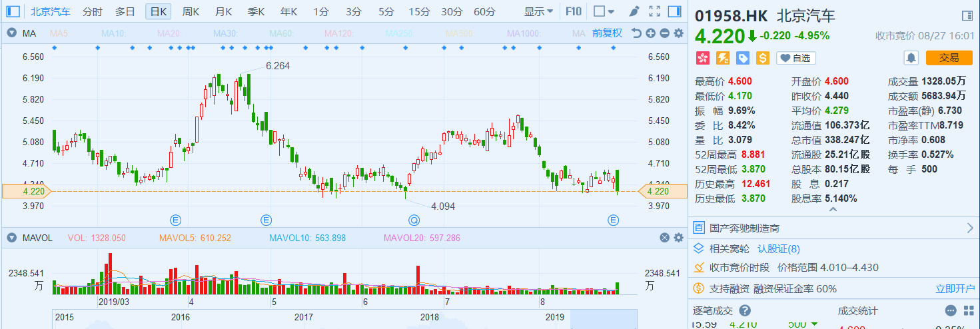
Task: Toggle the MA60 line label
Action: pyautogui.click(x=282, y=33)
